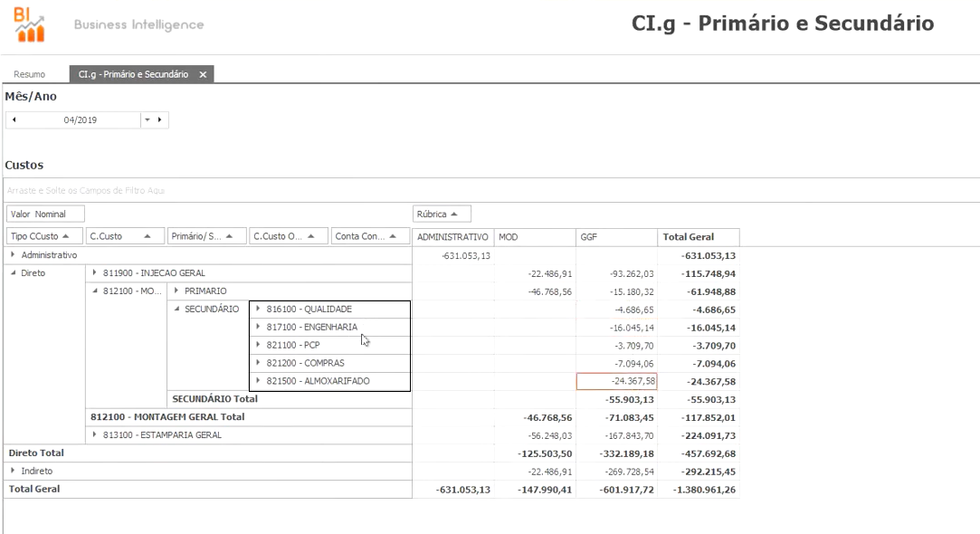This screenshot has height=534, width=980.
Task: Click the filter fields drop area
Action: tap(492, 190)
